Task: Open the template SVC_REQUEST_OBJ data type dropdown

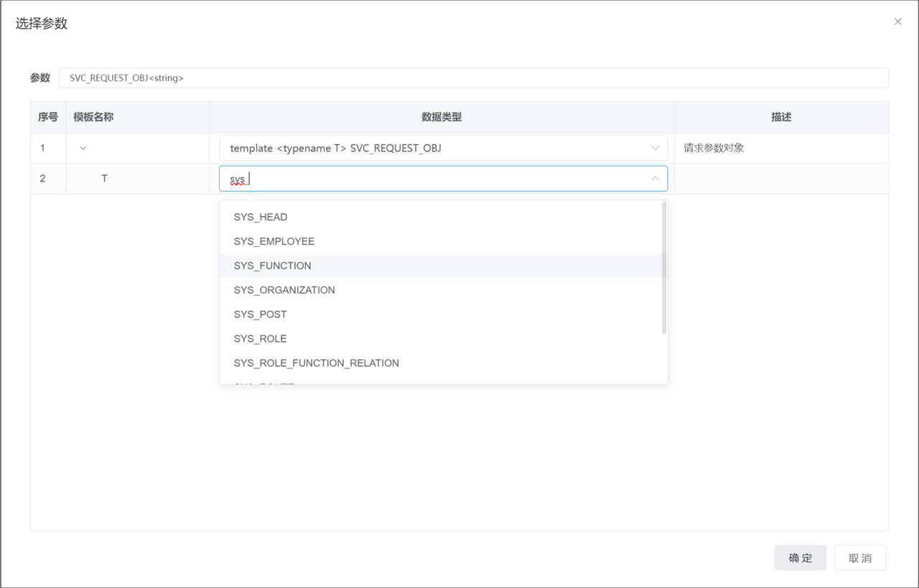Action: [x=443, y=148]
